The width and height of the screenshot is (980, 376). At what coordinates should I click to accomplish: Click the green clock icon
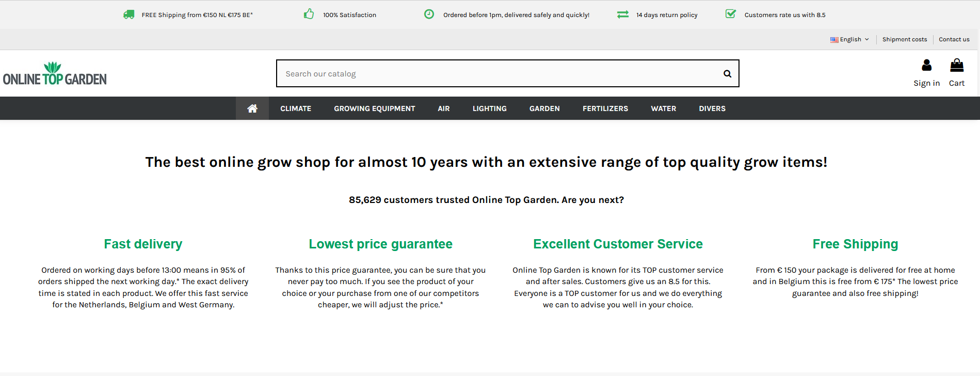click(429, 14)
